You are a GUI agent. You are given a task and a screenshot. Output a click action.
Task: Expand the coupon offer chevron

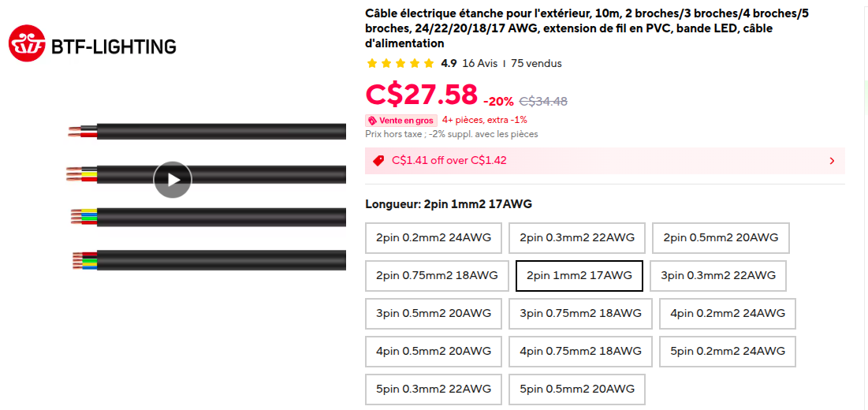(x=832, y=161)
